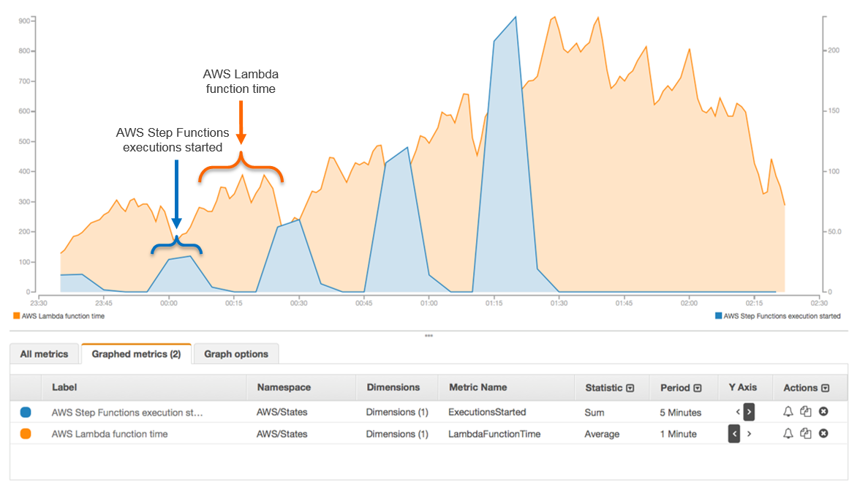
Task: Click the blue color swatch for Step Functions
Action: tap(26, 412)
